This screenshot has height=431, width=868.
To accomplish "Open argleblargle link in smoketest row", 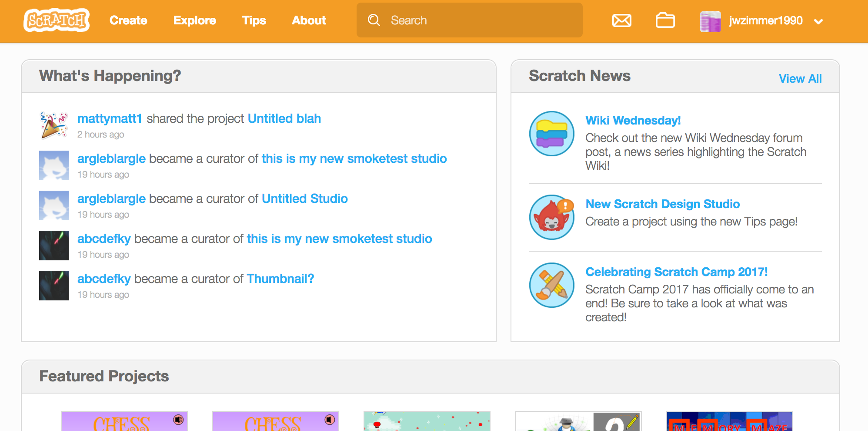I will (x=111, y=158).
